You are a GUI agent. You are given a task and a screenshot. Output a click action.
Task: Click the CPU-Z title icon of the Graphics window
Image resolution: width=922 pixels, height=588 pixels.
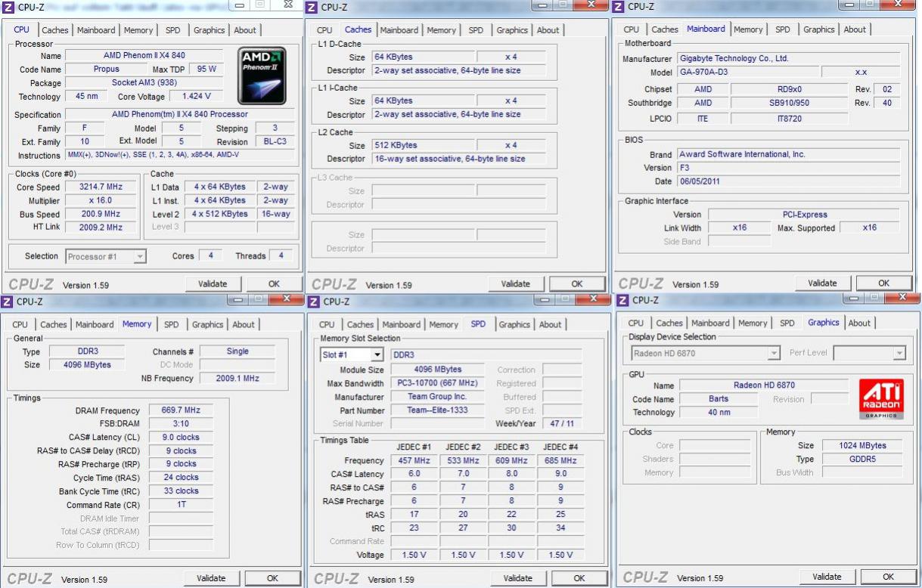[622, 300]
